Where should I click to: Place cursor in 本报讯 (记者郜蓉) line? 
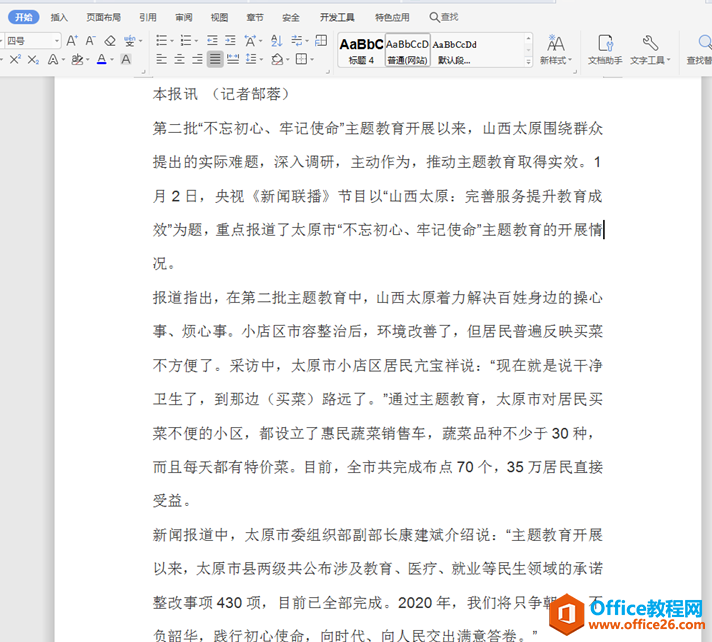coord(221,94)
